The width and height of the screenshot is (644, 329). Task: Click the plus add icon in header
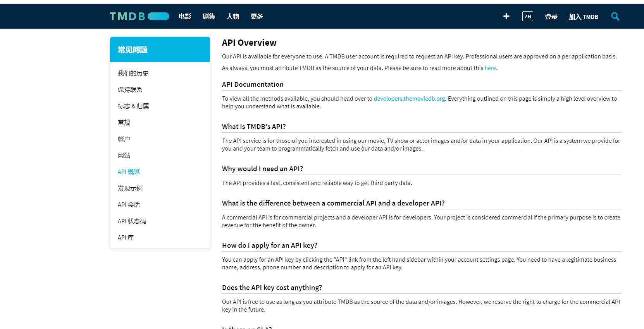506,16
